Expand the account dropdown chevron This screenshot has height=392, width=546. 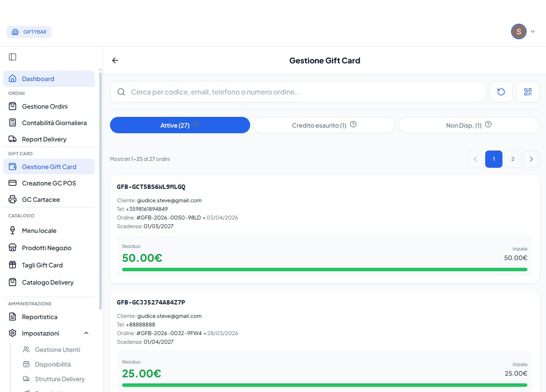pos(533,31)
